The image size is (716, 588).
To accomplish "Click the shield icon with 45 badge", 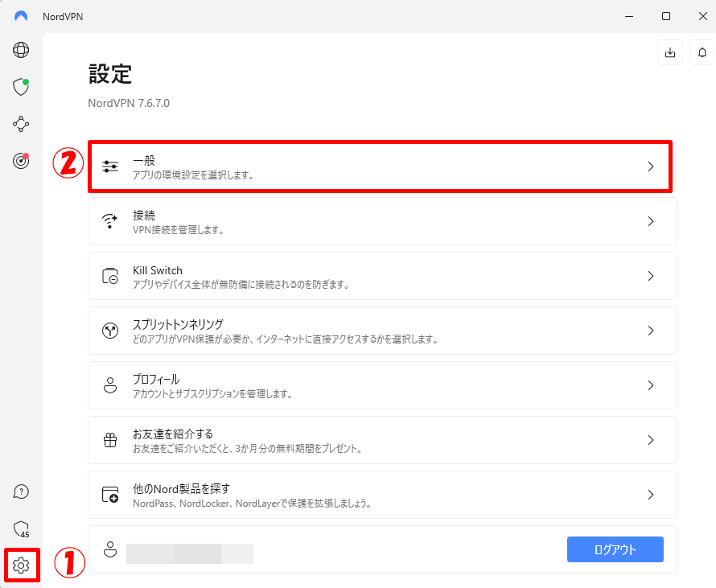I will [x=21, y=529].
